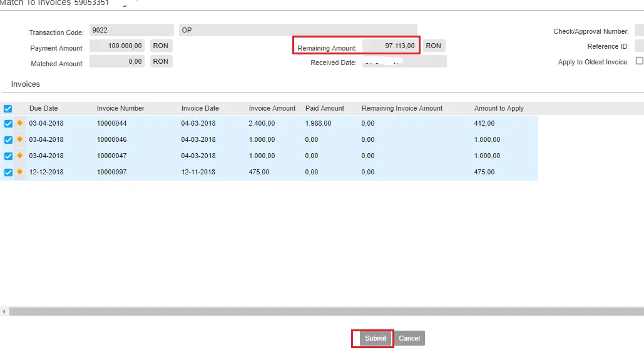Click the Paid Amount column header
This screenshot has height=350, width=644.
(x=324, y=108)
